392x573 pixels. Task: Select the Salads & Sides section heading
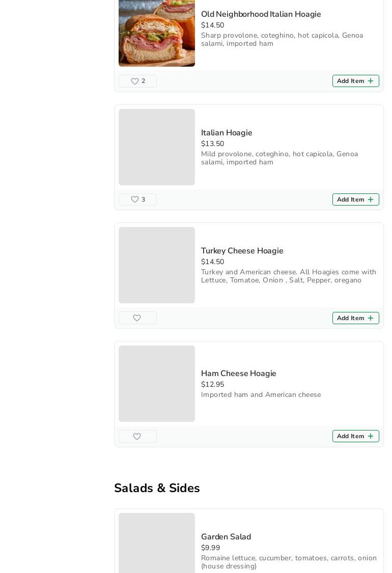[x=157, y=488]
